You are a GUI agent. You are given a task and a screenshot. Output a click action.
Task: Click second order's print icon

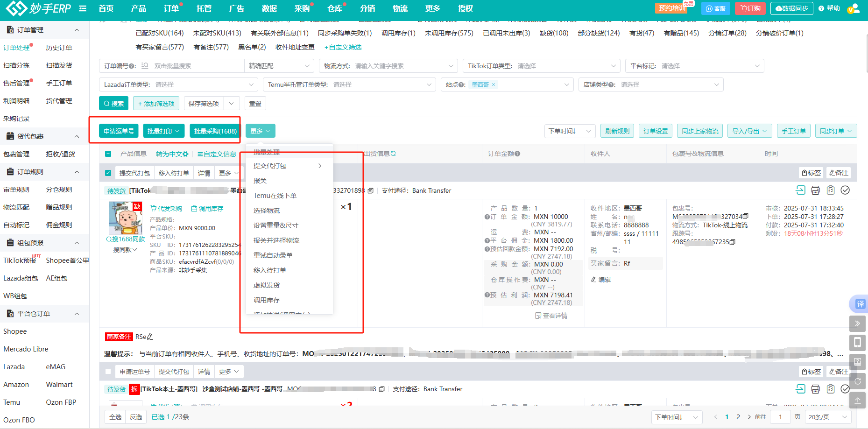pyautogui.click(x=815, y=388)
